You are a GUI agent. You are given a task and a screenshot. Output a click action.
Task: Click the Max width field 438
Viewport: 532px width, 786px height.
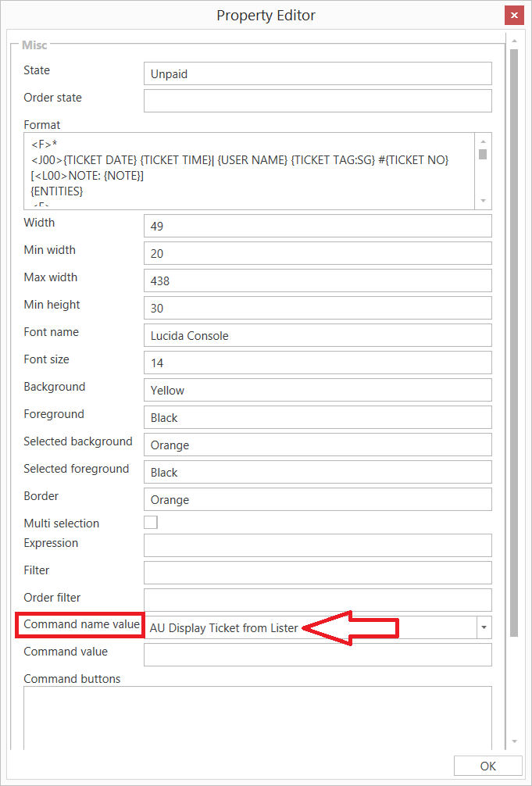pos(317,280)
